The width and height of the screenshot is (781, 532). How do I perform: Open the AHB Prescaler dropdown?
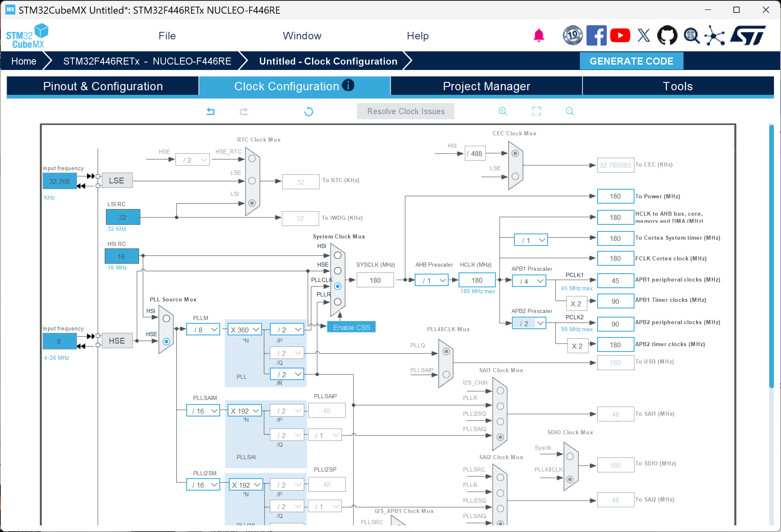(432, 281)
